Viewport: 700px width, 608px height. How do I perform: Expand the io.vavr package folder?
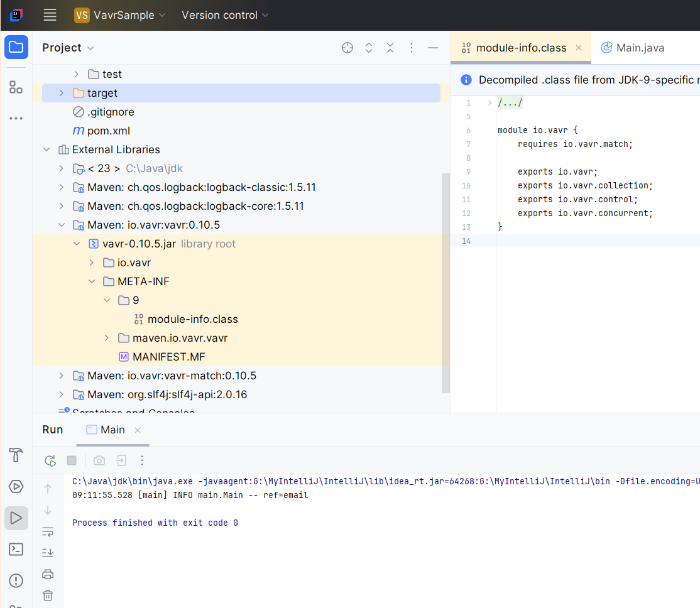92,263
